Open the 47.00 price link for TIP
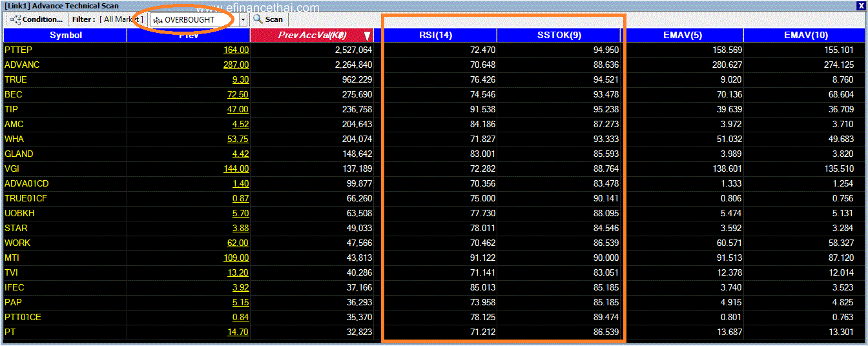The height and width of the screenshot is (346, 868). (238, 109)
